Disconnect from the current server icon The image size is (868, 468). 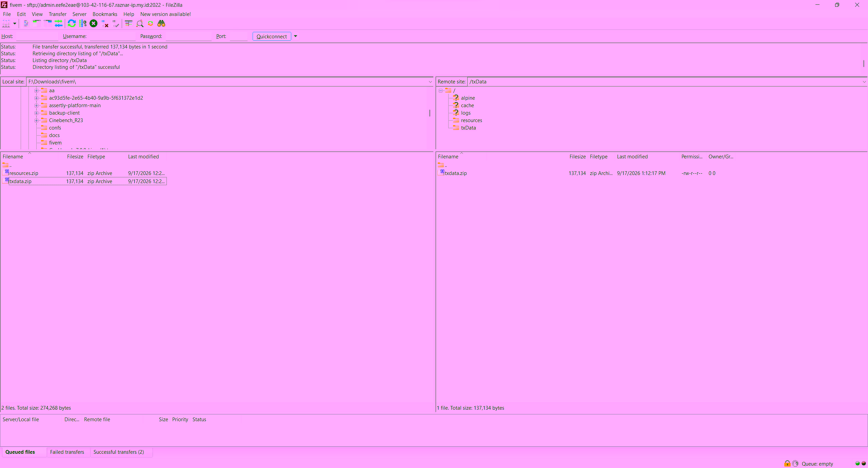105,23
